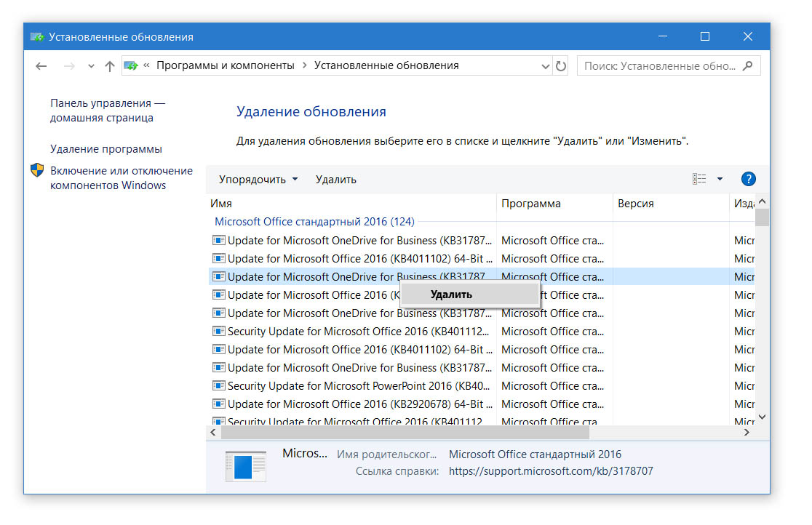This screenshot has width=812, height=525.
Task: Open help with the blue question icon
Action: [x=748, y=179]
